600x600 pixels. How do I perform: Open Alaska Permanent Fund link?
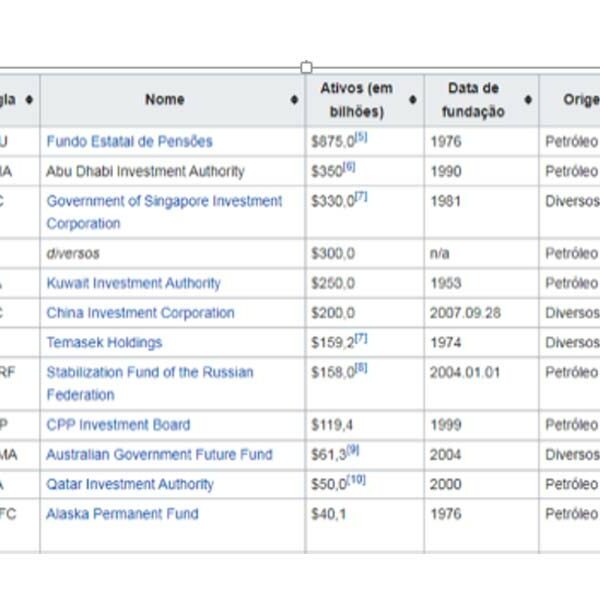click(x=122, y=514)
